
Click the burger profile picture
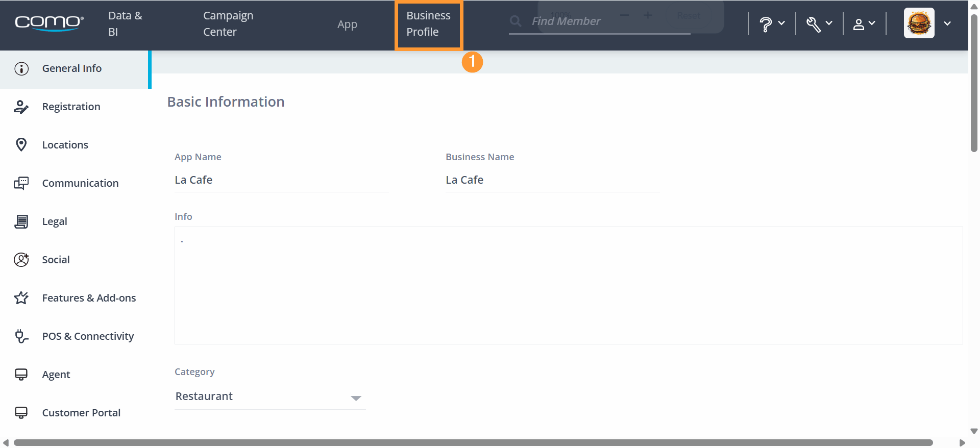pos(919,23)
